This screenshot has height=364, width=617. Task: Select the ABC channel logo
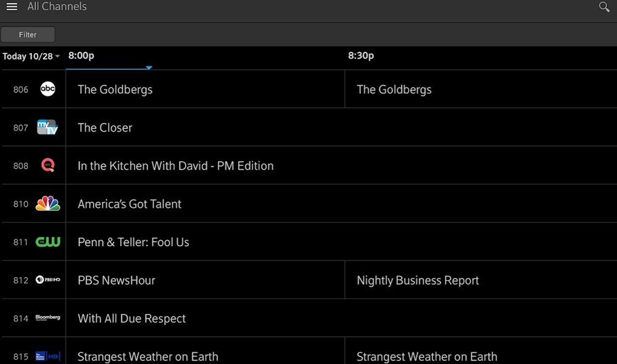pos(48,89)
